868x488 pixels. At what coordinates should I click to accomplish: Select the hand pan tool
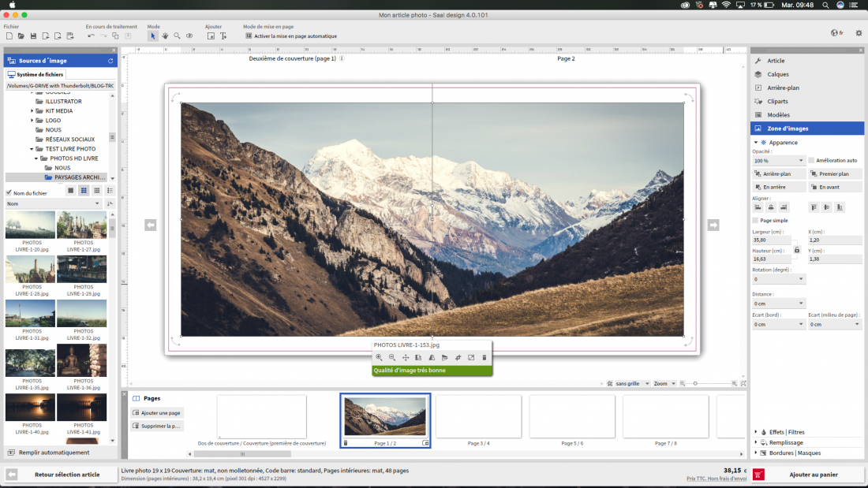165,36
